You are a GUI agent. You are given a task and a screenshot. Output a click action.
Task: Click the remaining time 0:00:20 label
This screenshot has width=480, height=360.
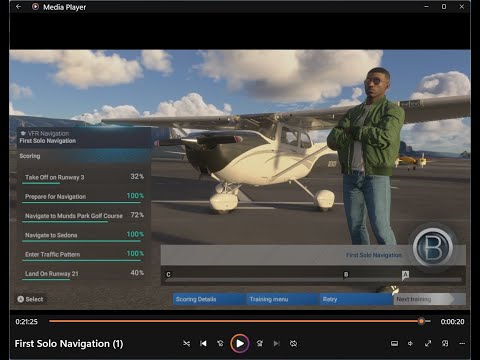(452, 322)
